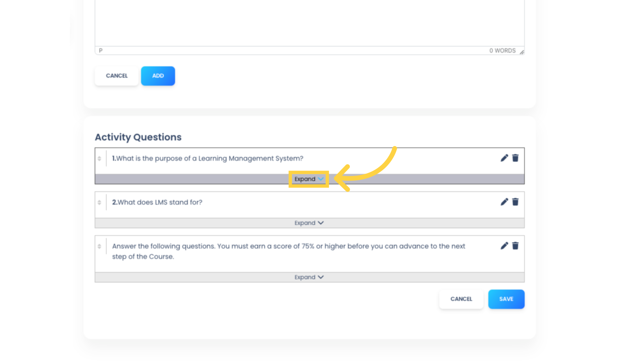The image size is (644, 362).
Task: Click the drag handle for question 1
Action: 99,158
